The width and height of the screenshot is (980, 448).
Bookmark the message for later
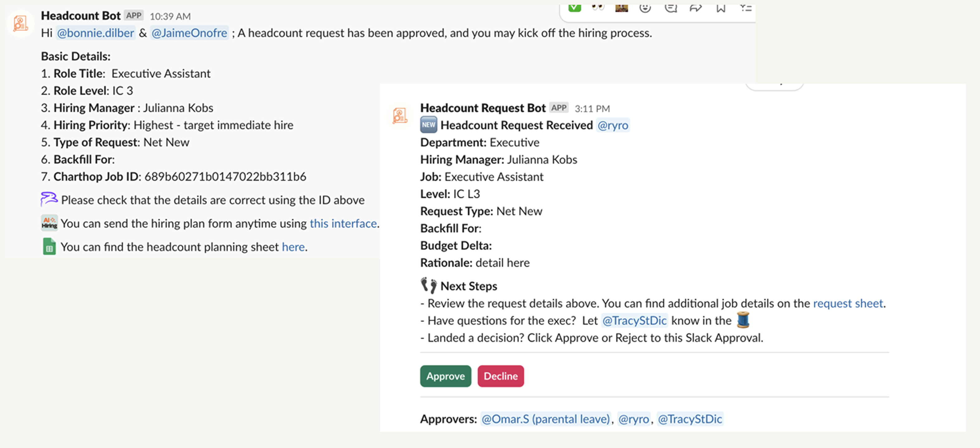pyautogui.click(x=721, y=7)
